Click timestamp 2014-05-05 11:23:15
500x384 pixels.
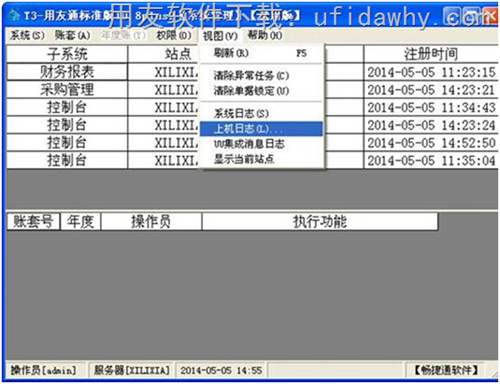[431, 72]
